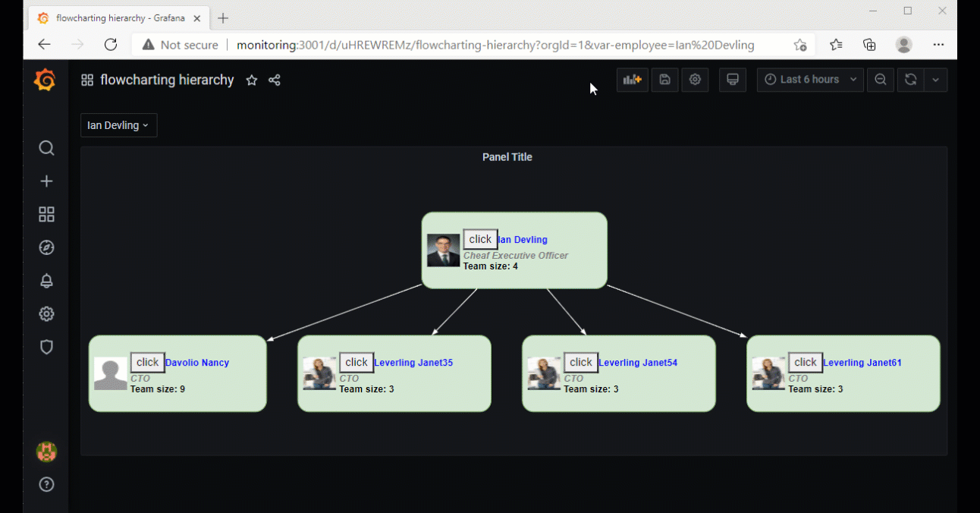This screenshot has height=513, width=980.
Task: Open dashboard settings with the gear icon
Action: coord(695,80)
